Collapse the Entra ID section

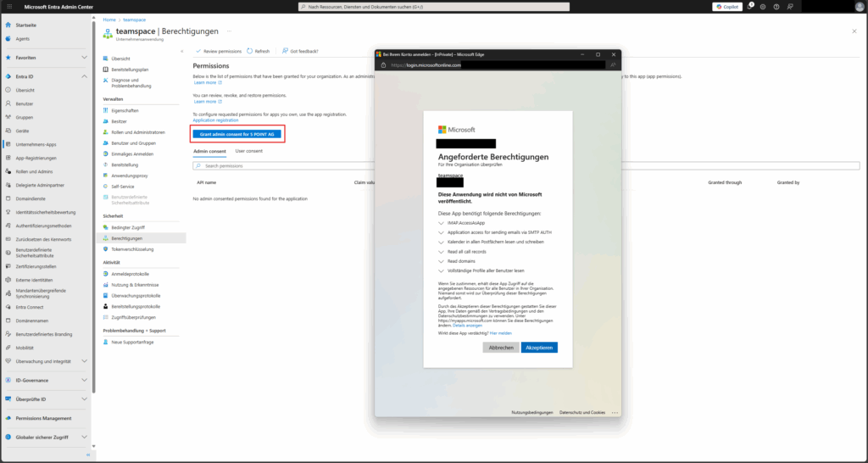click(84, 76)
